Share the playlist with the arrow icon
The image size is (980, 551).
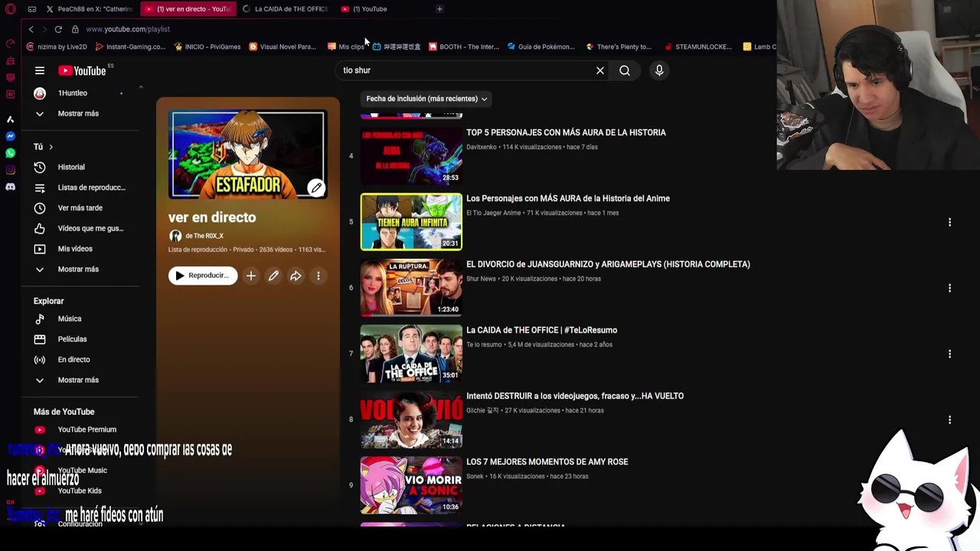(296, 275)
